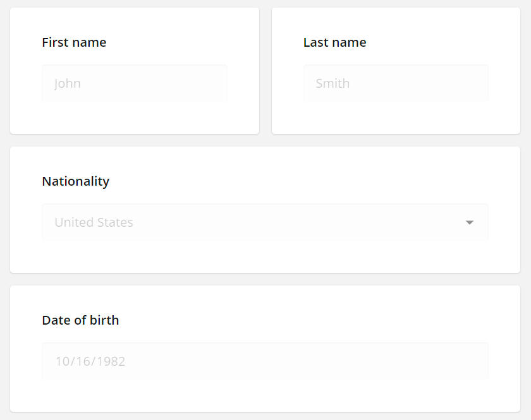
Task: Click the First name label
Action: click(x=74, y=42)
